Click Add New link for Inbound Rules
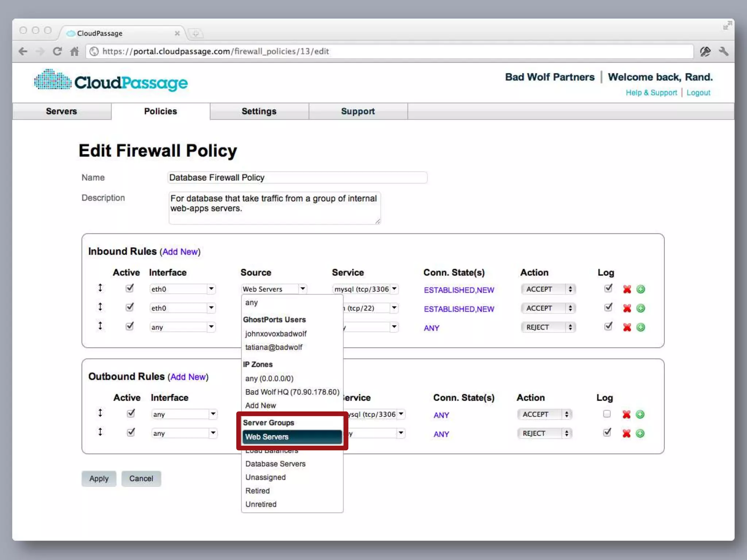 pyautogui.click(x=180, y=252)
